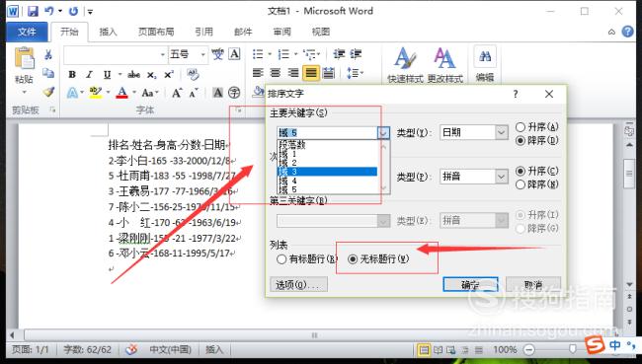Click the sort dialog help question mark
The height and width of the screenshot is (364, 642).
pos(516,94)
